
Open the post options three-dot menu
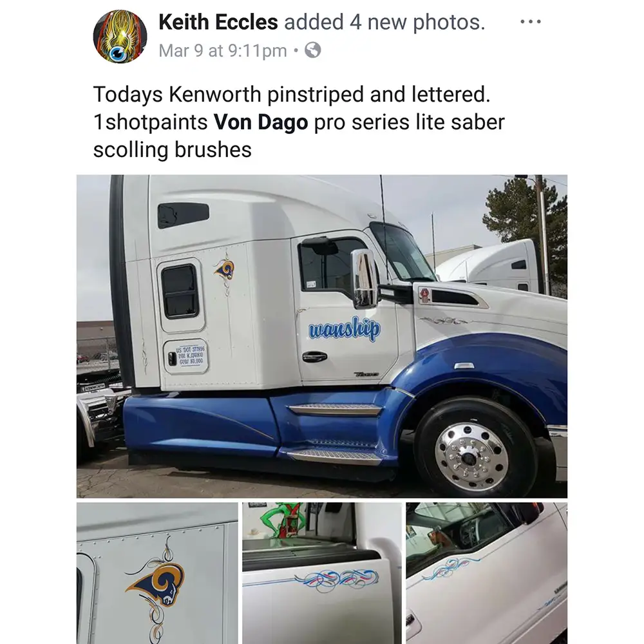[x=530, y=22]
